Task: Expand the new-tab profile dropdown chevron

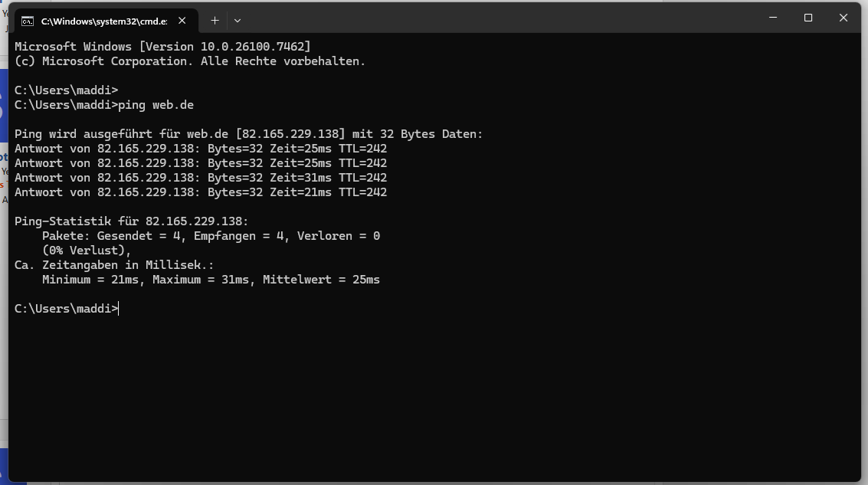Action: (x=237, y=21)
